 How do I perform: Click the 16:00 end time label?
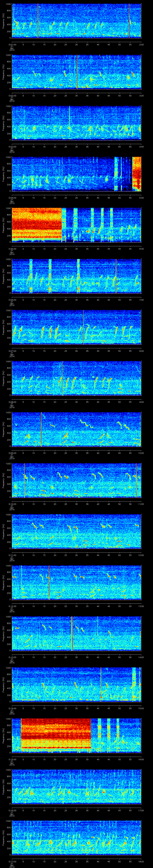point(141,759)
